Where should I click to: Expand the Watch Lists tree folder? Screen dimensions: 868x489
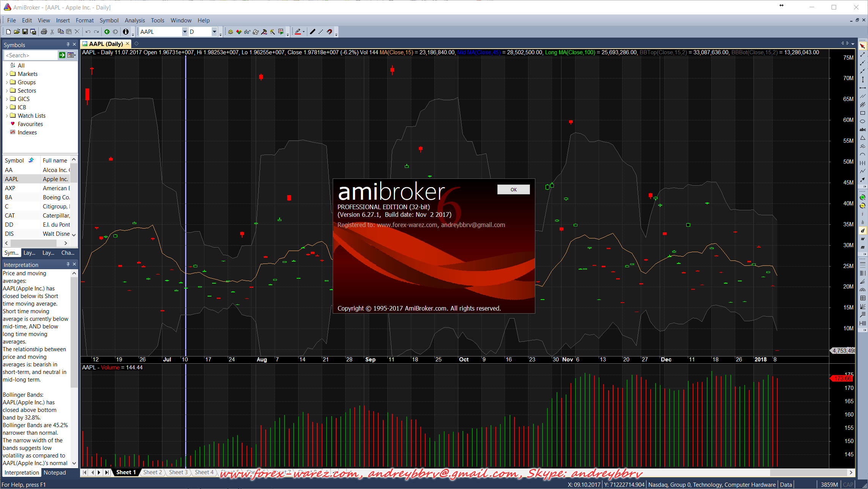(7, 116)
